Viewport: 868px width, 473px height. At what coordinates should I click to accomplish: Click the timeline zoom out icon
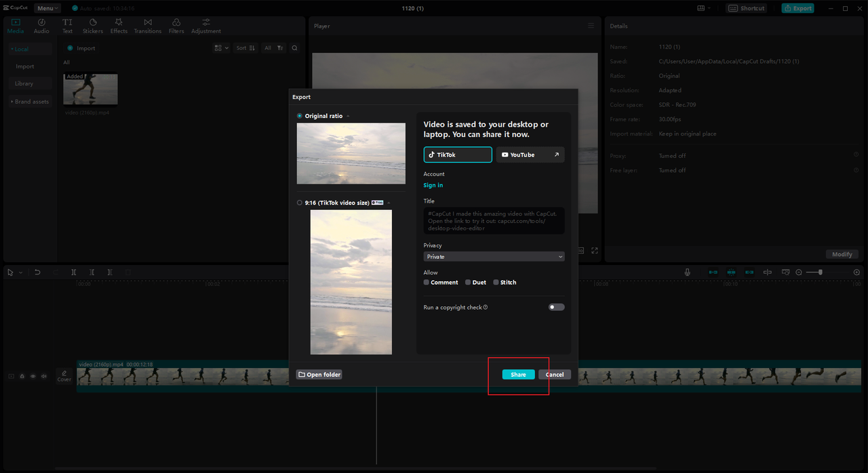799,272
